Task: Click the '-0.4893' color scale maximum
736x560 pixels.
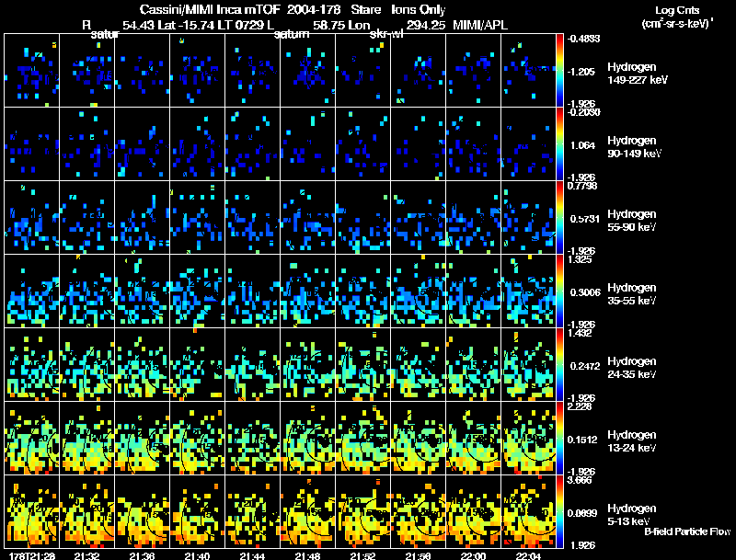Action: (x=583, y=39)
